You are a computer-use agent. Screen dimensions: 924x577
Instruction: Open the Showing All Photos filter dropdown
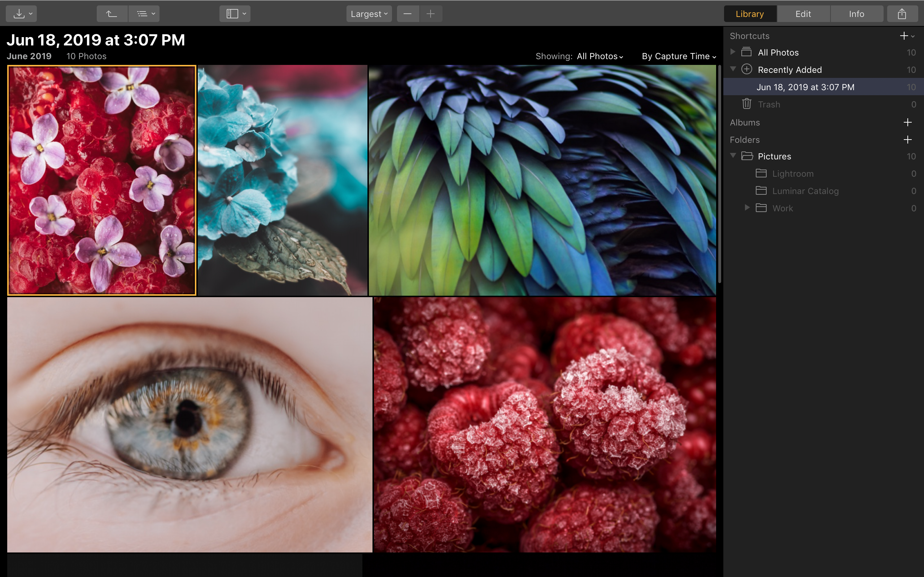[599, 56]
